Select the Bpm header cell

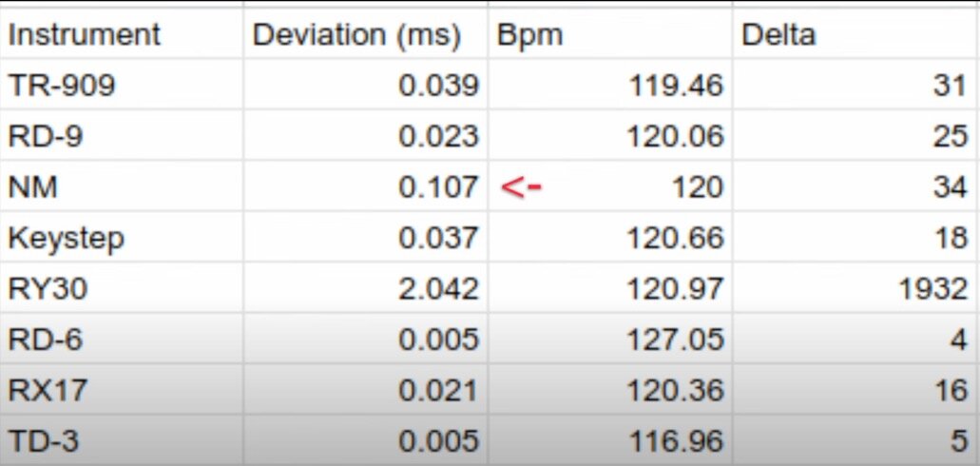(610, 34)
